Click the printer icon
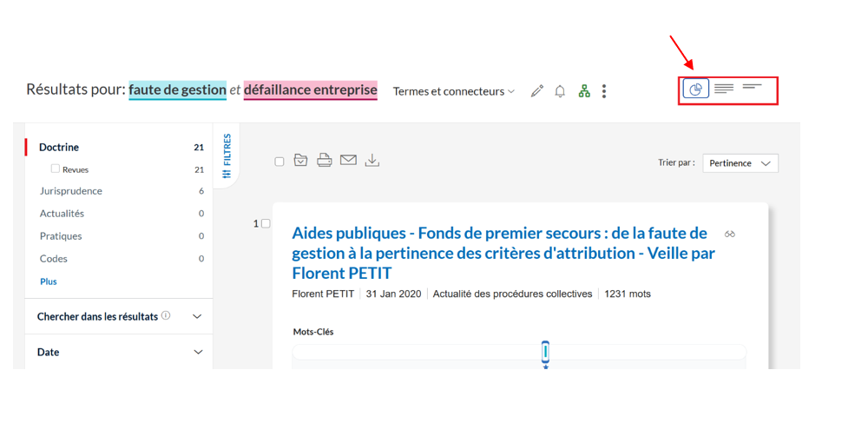 [325, 160]
